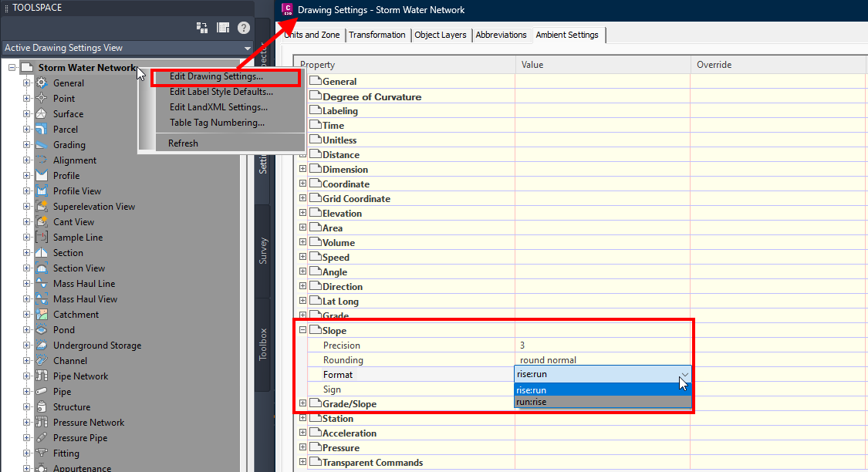Expand the Dimension property group
This screenshot has height=472, width=868.
point(302,169)
